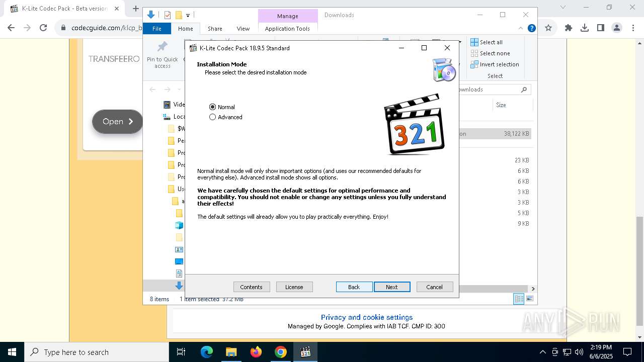Switch Explorer to details view icon
The image size is (644, 362).
click(519, 299)
